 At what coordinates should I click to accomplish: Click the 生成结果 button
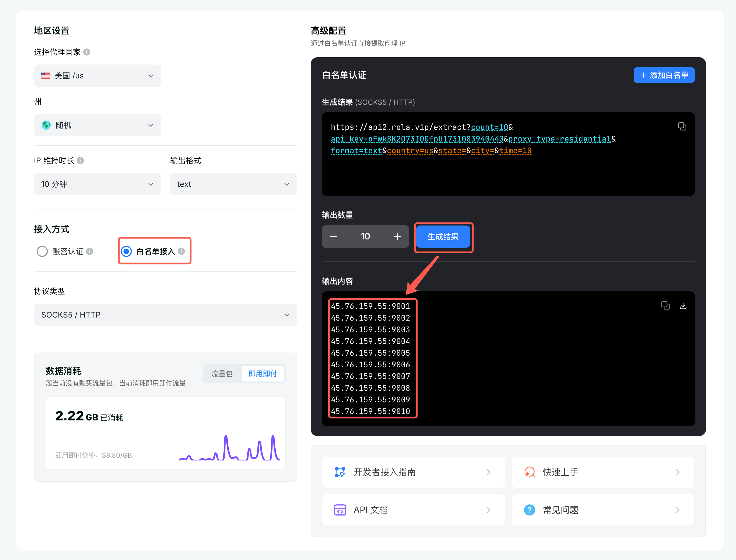pyautogui.click(x=443, y=237)
